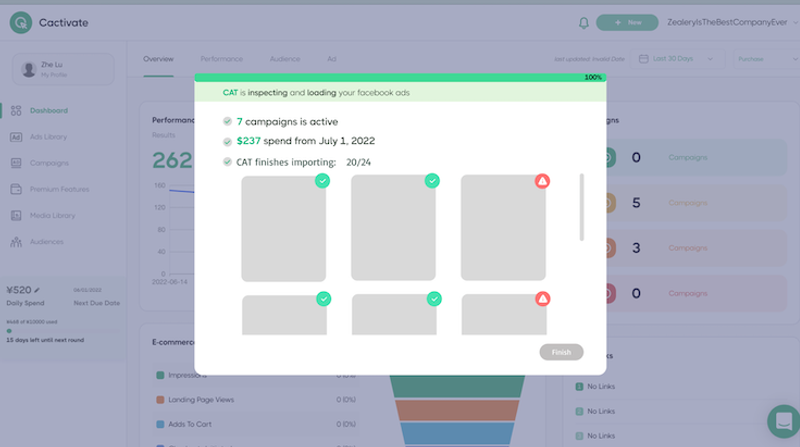Click the green success badge on the second ad thumbnail
The image size is (800, 447).
(x=432, y=181)
